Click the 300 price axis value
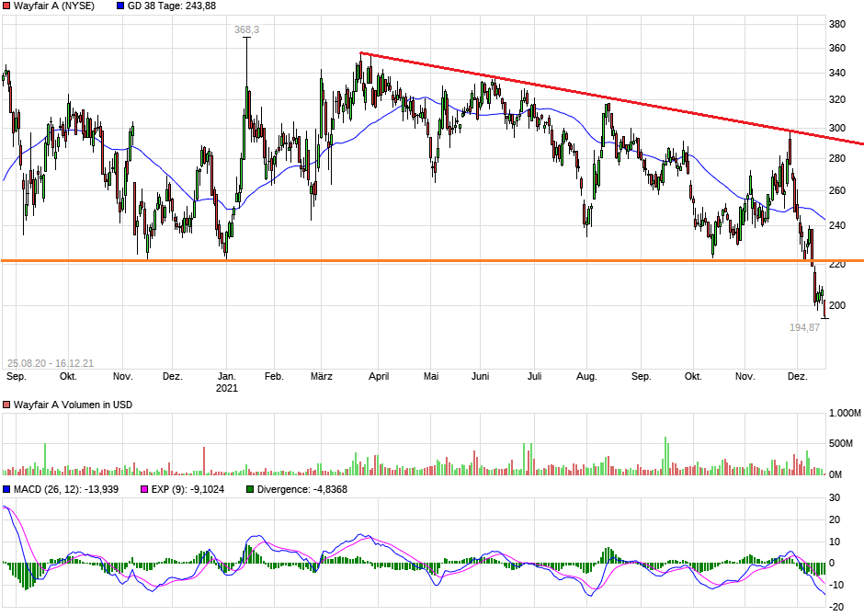Viewport: 864px width, 616px height. pos(837,129)
